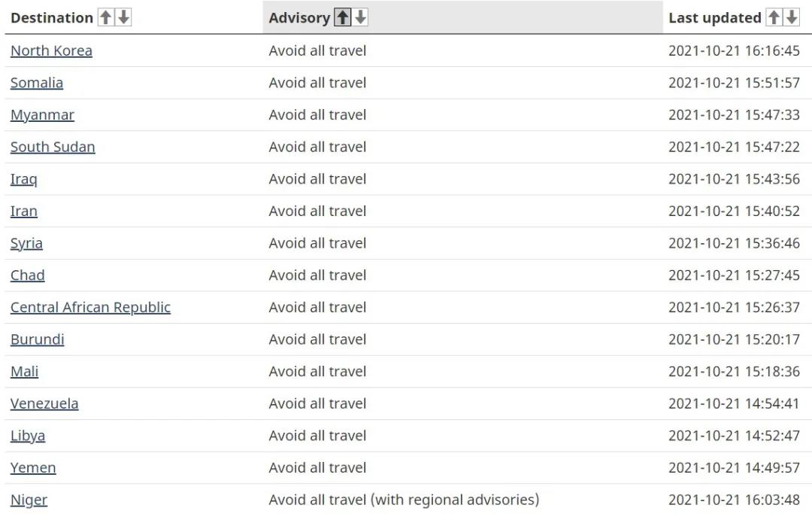Open the North Korea destination link
812x514 pixels.
click(51, 50)
